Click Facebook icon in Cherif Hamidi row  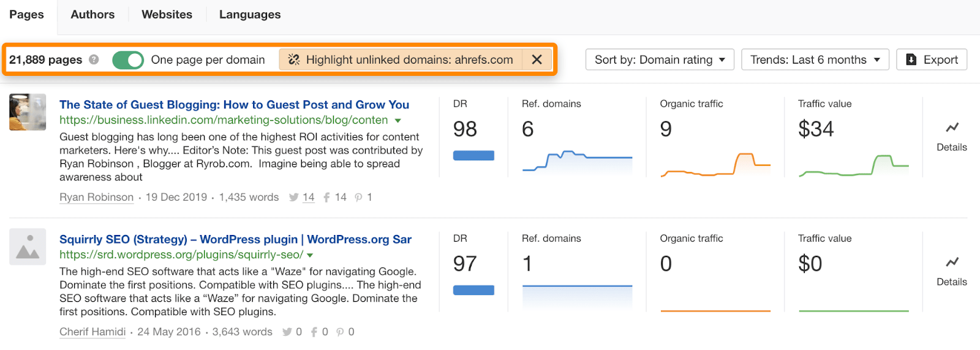314,332
